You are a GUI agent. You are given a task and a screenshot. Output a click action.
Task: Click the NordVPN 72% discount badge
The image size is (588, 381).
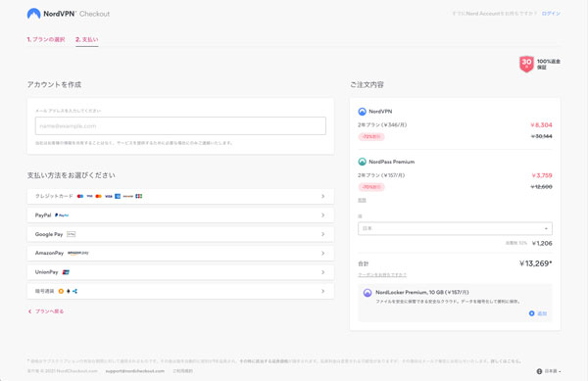point(371,137)
